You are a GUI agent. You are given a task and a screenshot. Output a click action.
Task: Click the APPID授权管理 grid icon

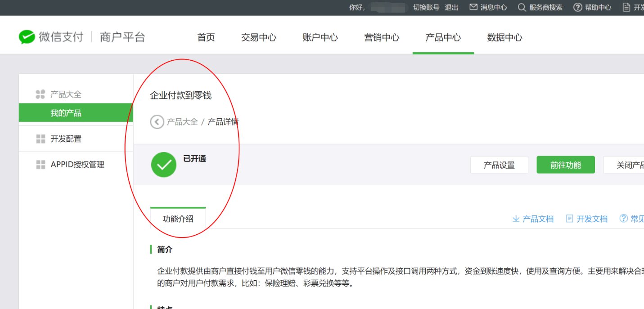click(x=41, y=165)
